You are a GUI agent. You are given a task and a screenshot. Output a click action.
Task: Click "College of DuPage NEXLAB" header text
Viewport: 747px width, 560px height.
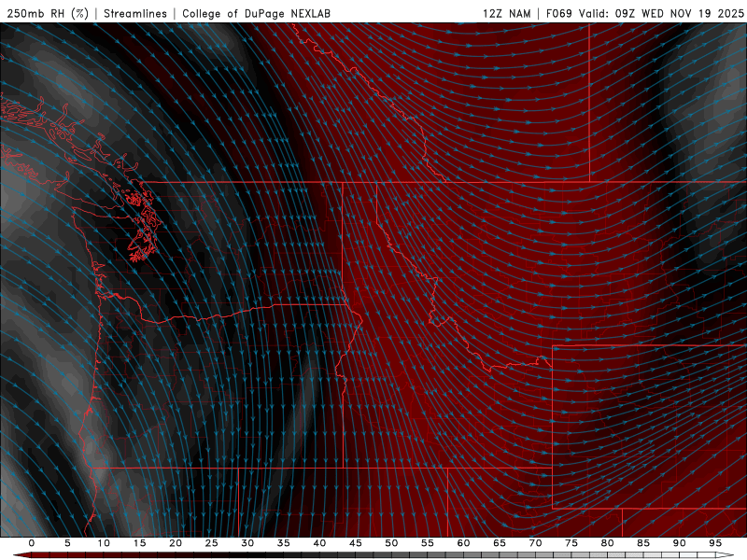click(256, 13)
